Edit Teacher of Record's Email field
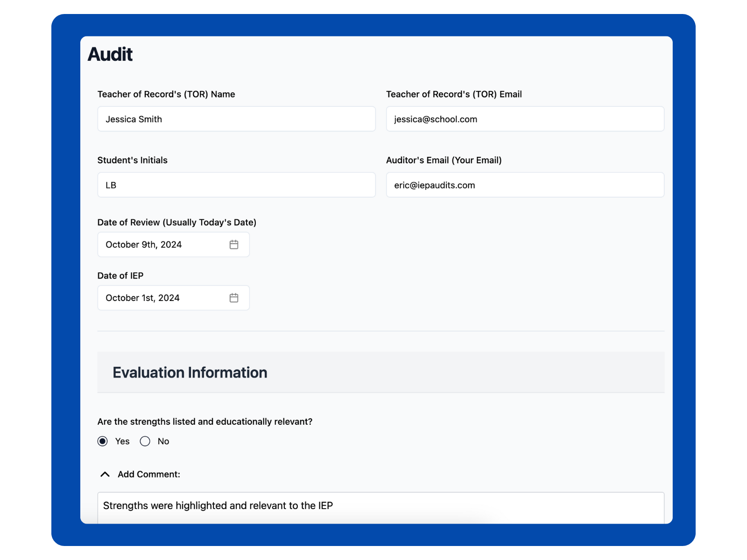This screenshot has height=560, width=747. (525, 119)
